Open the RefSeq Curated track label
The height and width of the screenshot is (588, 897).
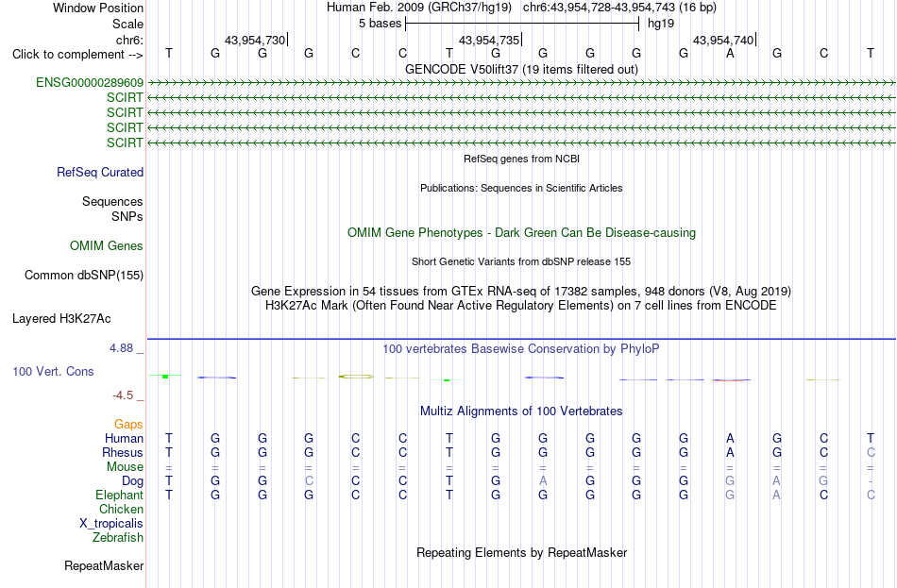(x=100, y=172)
